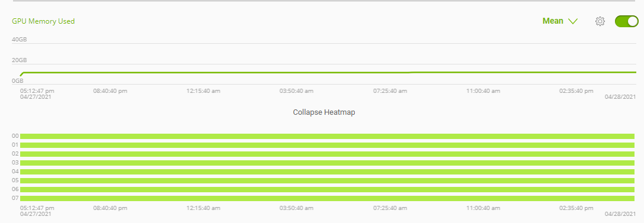Click the 07:25:40 am marker on heatmap axis
The image size is (644, 223).
pos(390,208)
